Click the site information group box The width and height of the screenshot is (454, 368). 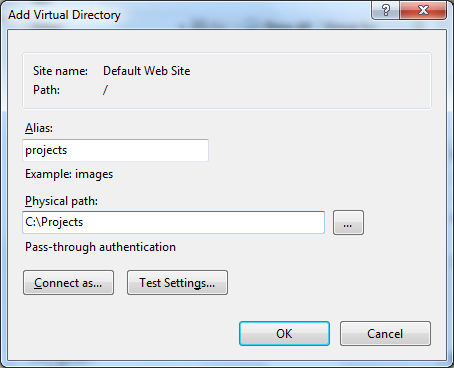[x=227, y=81]
